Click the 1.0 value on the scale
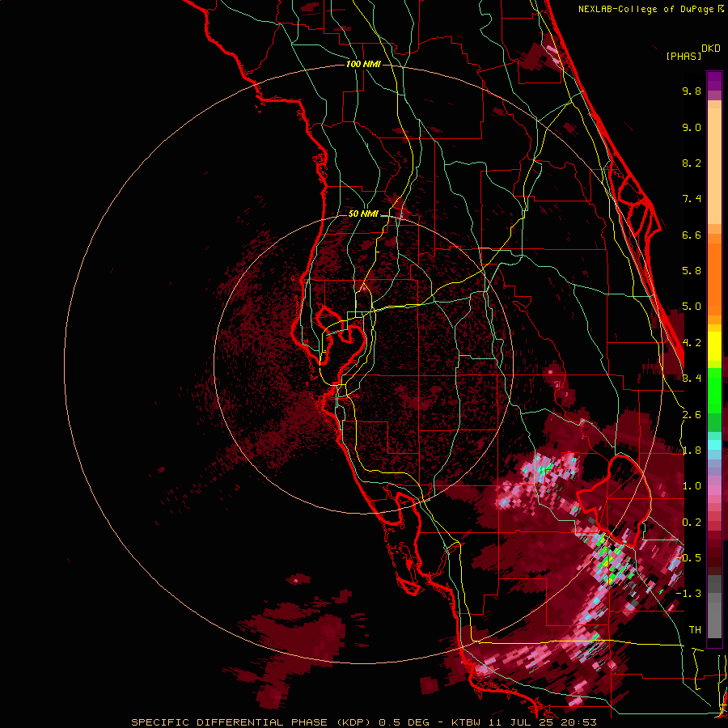 [692, 486]
